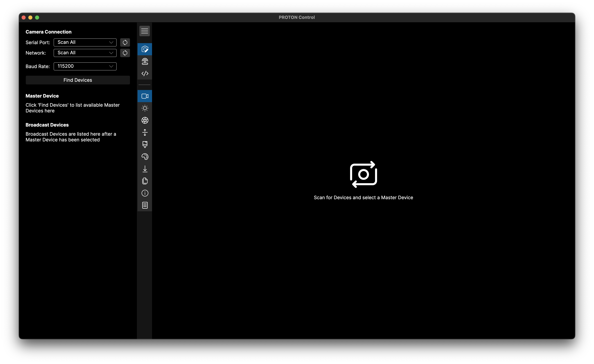Open the Baud Rate 115200 dropdown
Screen dimensions: 594x364
click(85, 66)
